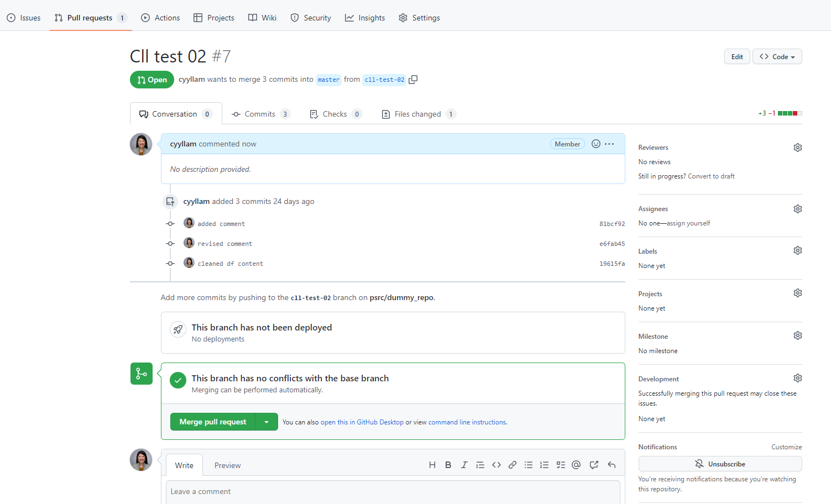Click Customize notifications link
The height and width of the screenshot is (504, 831).
coord(786,447)
